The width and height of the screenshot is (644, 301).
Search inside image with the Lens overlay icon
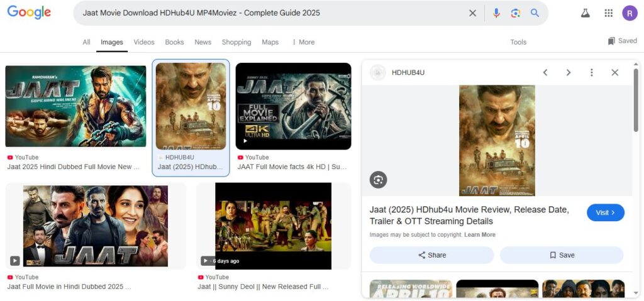point(378,180)
